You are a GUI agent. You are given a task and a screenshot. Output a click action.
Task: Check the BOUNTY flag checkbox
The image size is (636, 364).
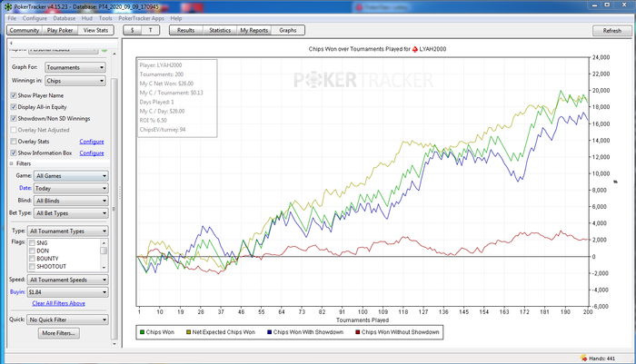[x=33, y=258]
